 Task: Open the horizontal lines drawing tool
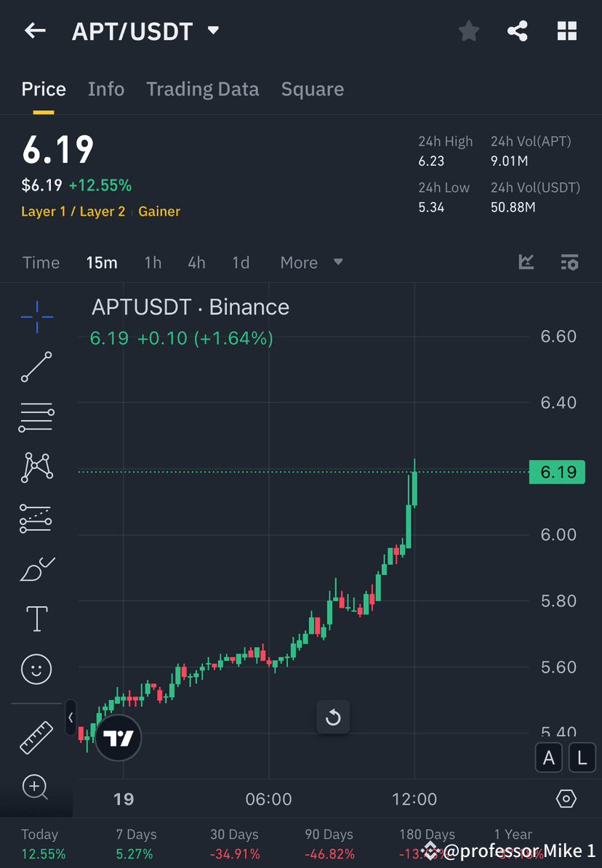pyautogui.click(x=36, y=417)
